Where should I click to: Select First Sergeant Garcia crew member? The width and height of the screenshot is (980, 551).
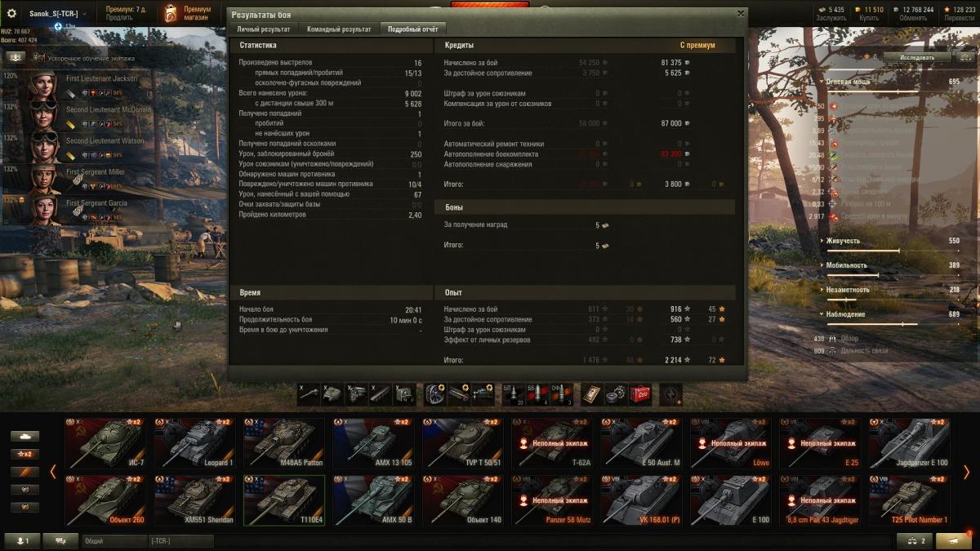point(78,211)
